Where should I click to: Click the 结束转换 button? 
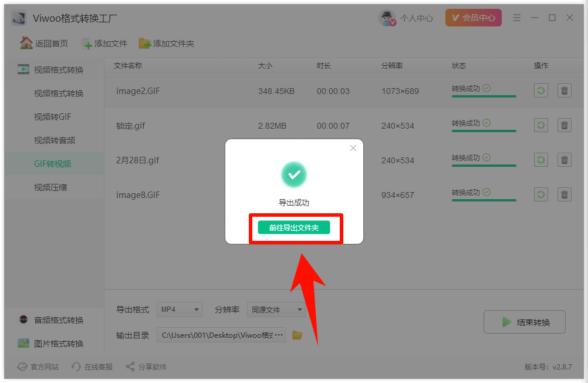point(524,322)
